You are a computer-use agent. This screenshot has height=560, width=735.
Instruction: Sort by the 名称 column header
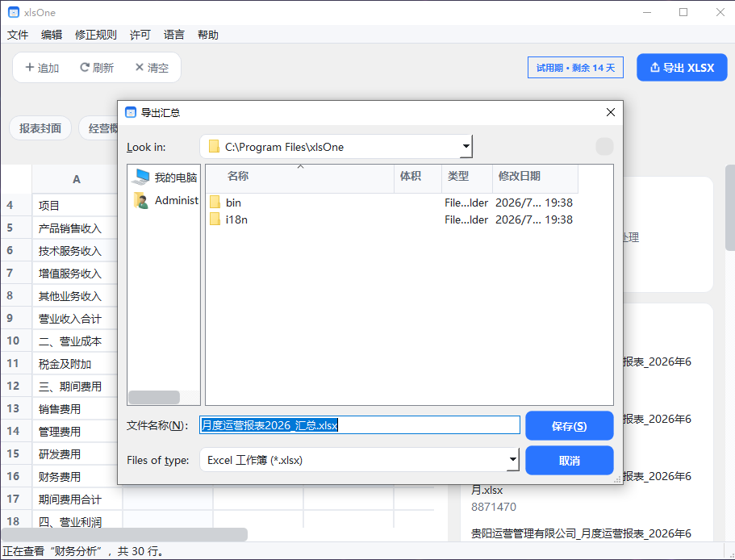click(300, 178)
